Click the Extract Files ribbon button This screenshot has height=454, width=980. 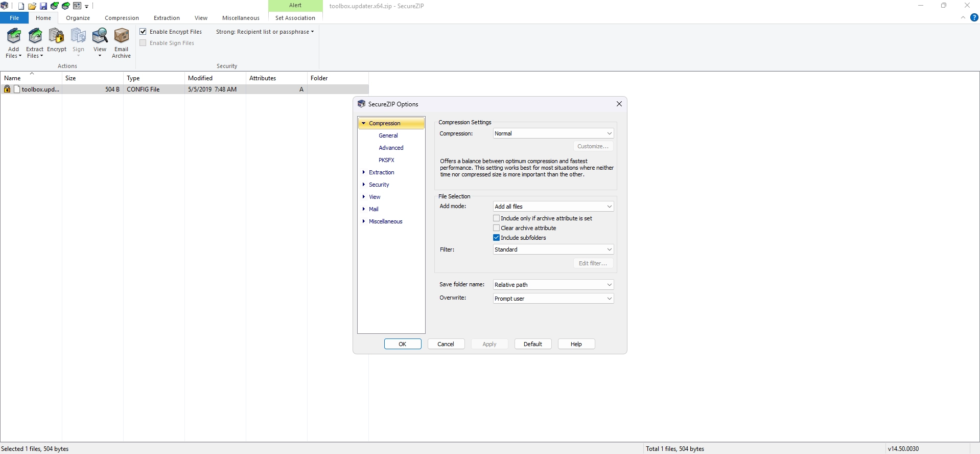[x=35, y=43]
